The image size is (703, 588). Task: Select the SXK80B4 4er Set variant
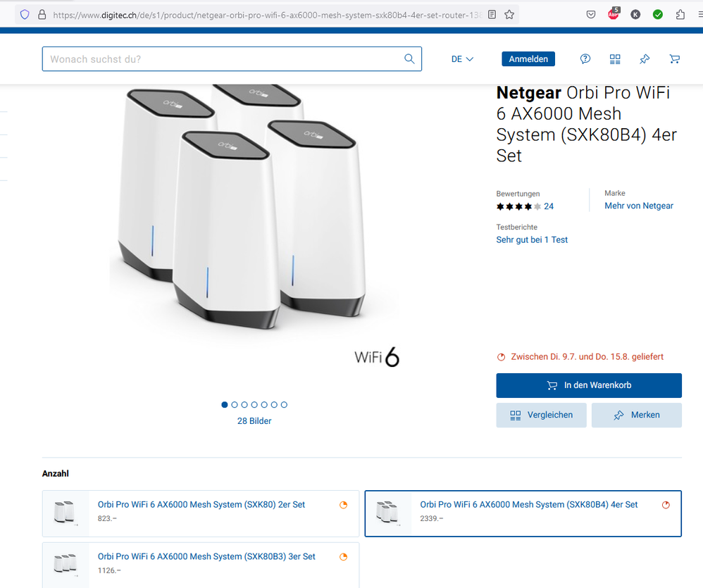[523, 513]
